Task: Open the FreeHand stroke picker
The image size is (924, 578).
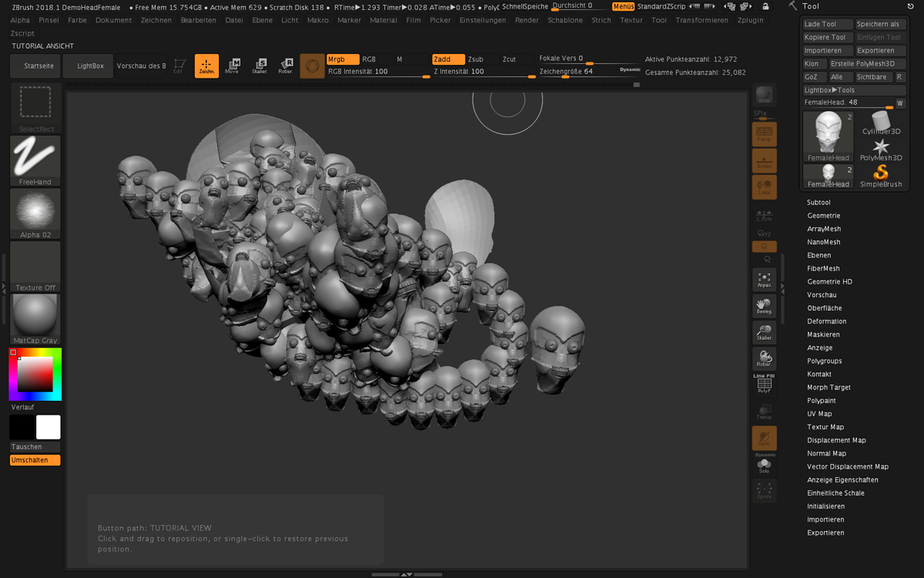Action: pyautogui.click(x=35, y=161)
